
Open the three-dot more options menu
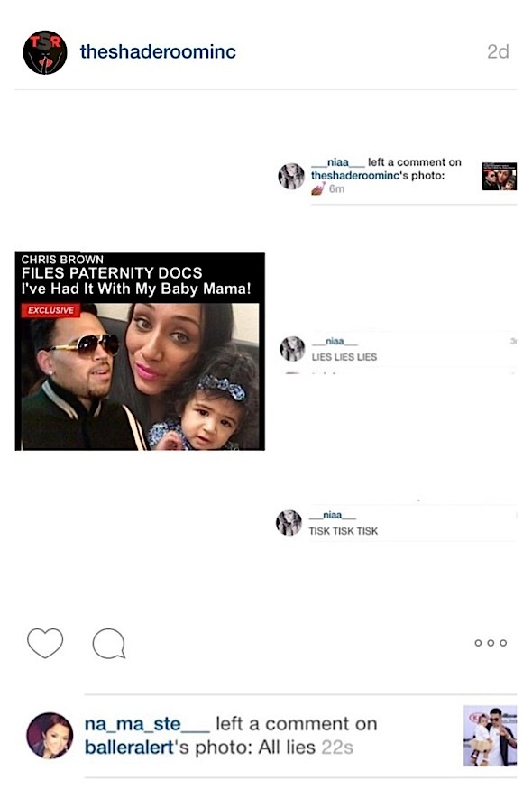pos(491,643)
